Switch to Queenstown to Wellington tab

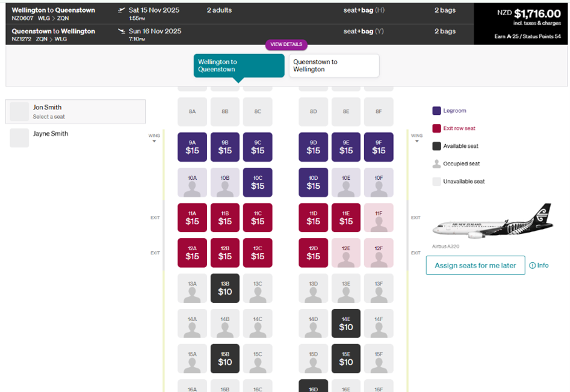334,66
